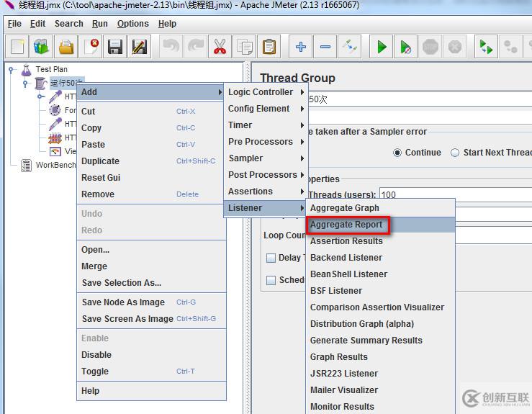Image resolution: width=532 pixels, height=414 pixels.
Task: Expand the Sampler submenu
Action: tap(266, 158)
